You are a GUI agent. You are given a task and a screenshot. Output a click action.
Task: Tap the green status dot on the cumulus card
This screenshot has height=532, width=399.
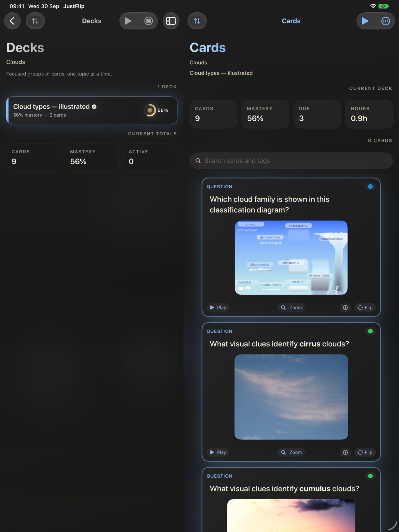point(370,476)
